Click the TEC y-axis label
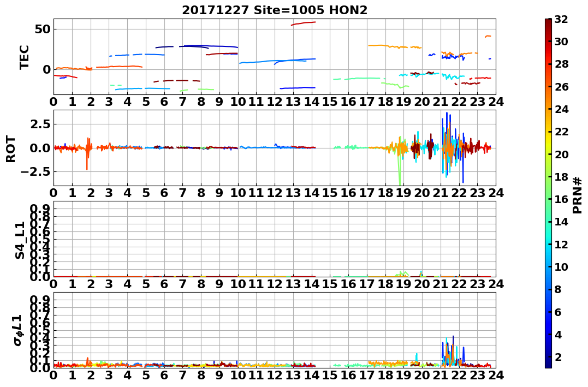The width and height of the screenshot is (588, 387). (25, 57)
